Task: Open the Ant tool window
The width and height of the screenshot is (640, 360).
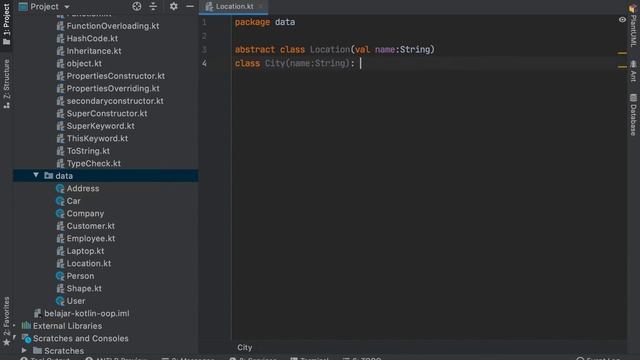Action: (x=633, y=71)
